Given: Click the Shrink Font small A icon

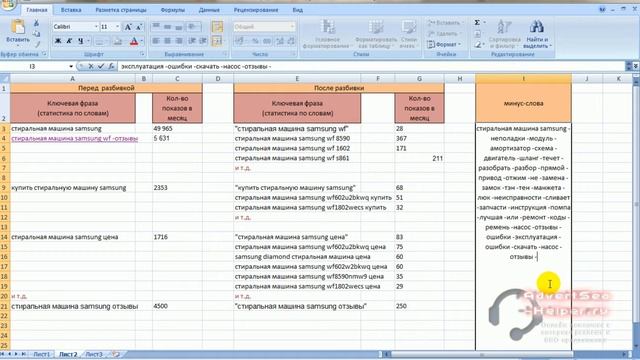Looking at the screenshot, I should click(x=139, y=27).
